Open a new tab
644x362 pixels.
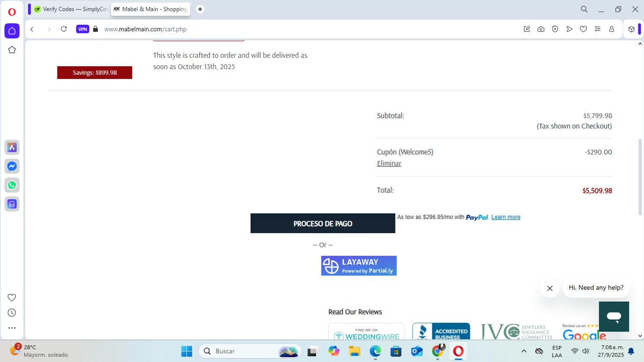coord(200,9)
